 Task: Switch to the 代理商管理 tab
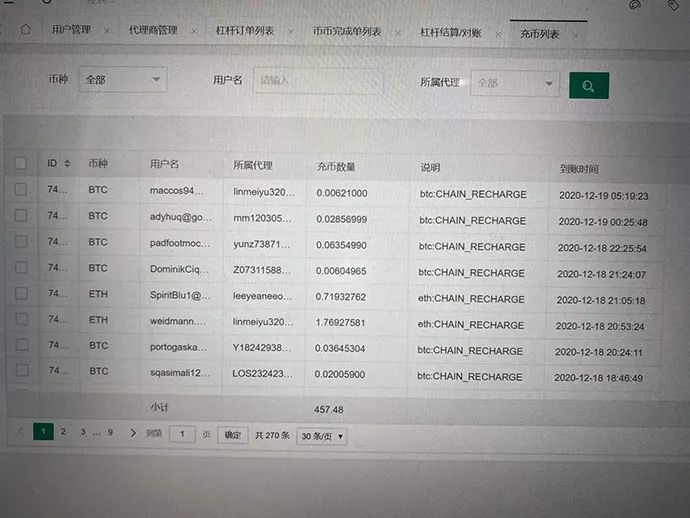pos(152,31)
